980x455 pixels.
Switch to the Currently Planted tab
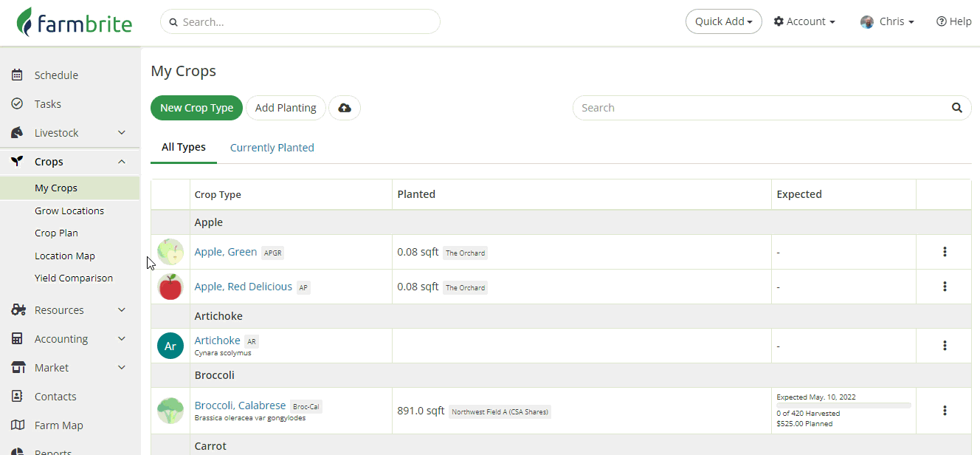pyautogui.click(x=272, y=148)
